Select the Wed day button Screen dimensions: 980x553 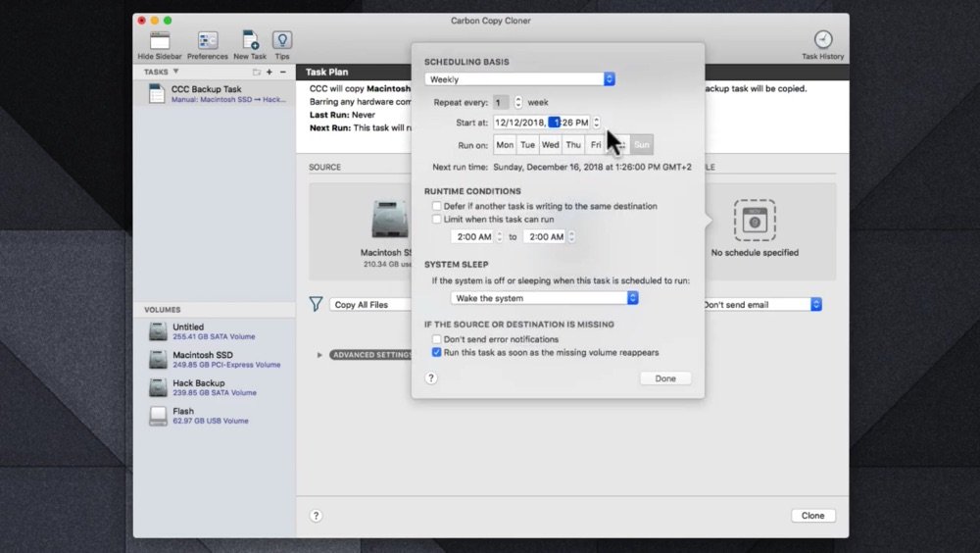pos(551,145)
